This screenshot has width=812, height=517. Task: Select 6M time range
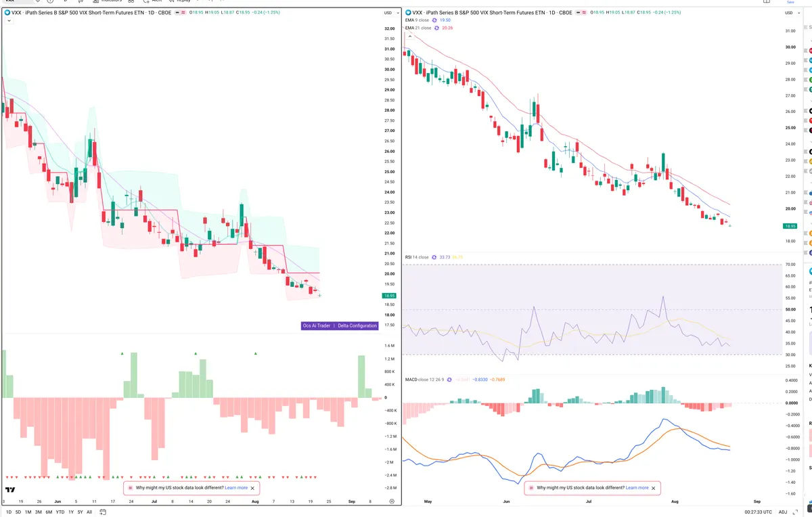click(49, 512)
